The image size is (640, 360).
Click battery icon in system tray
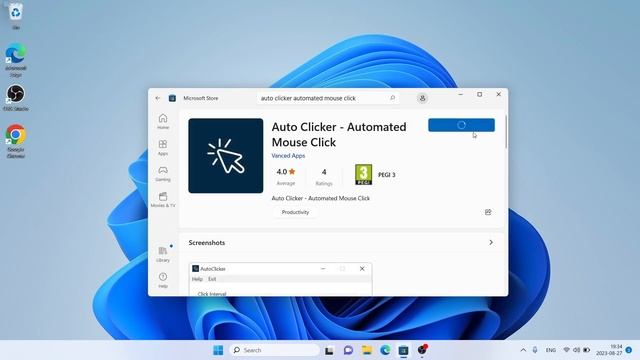click(x=587, y=350)
